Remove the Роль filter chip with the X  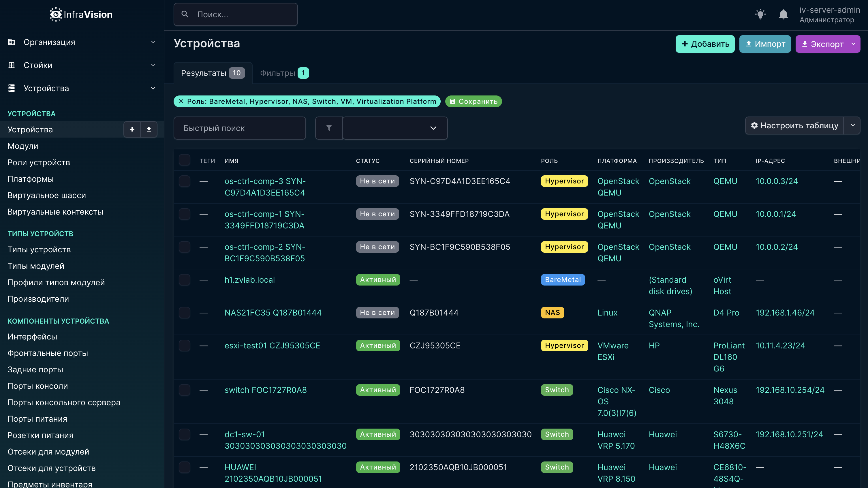(181, 102)
